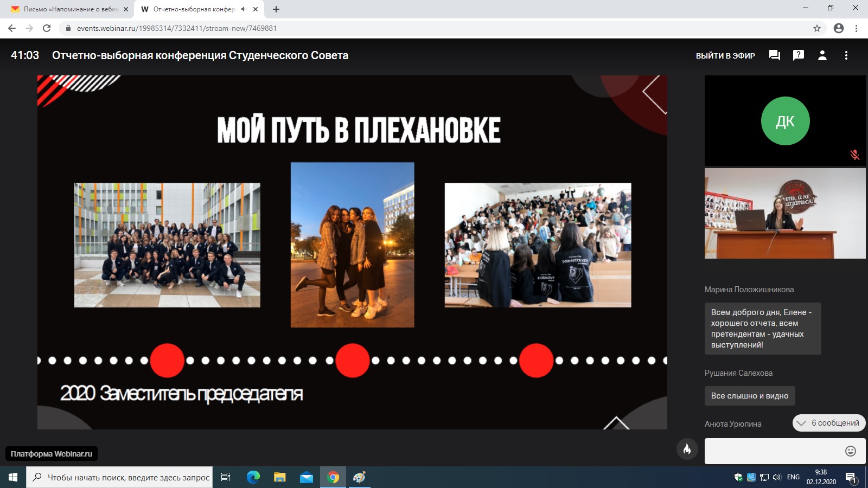Open Task View on the taskbar
Screen dimensions: 868x488
[226, 477]
